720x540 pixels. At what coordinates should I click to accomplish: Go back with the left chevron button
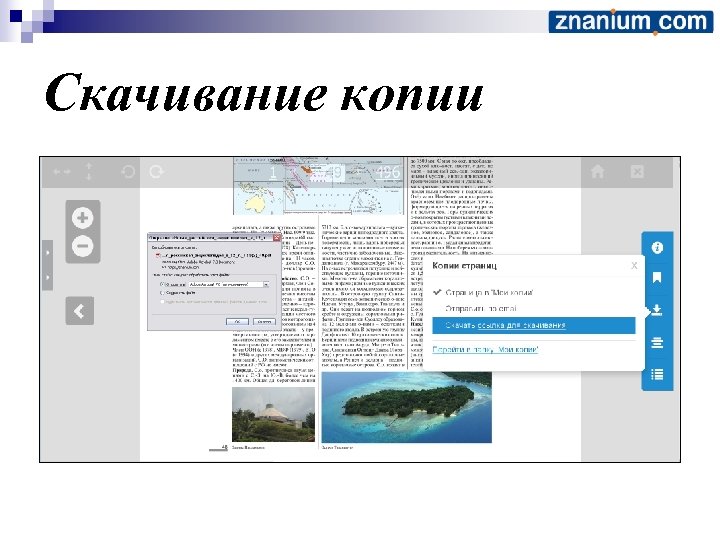click(80, 311)
